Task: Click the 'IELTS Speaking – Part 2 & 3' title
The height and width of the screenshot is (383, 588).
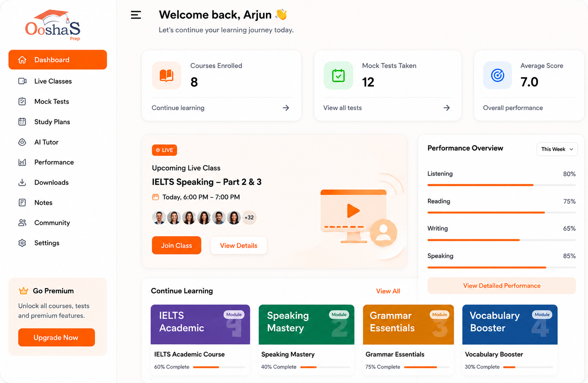Action: pyautogui.click(x=207, y=182)
